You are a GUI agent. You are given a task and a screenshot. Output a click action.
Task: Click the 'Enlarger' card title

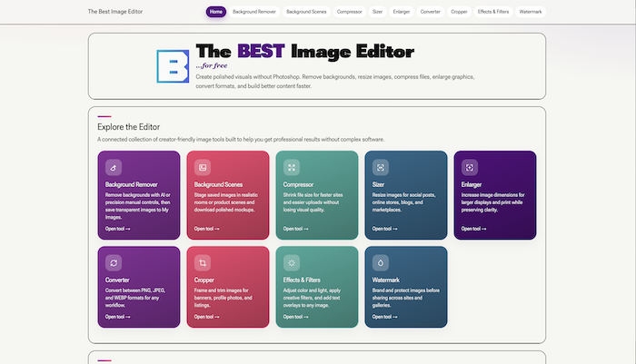click(x=472, y=184)
